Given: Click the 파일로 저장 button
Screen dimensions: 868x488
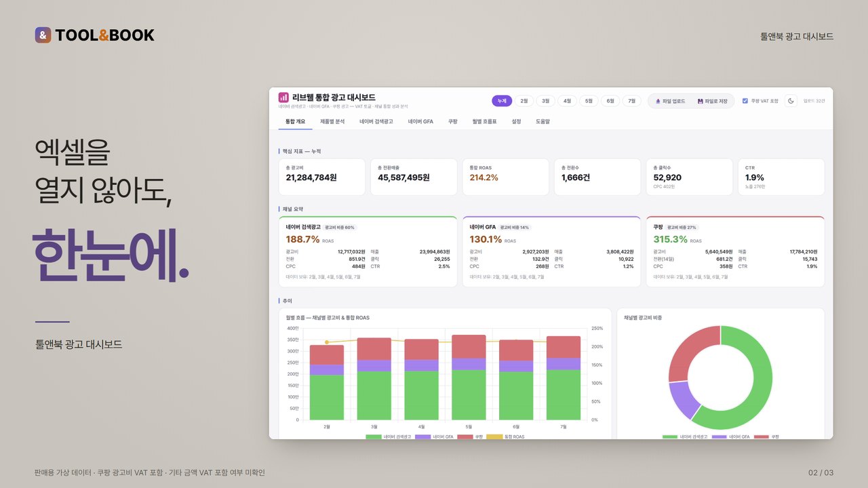Looking at the screenshot, I should (712, 101).
